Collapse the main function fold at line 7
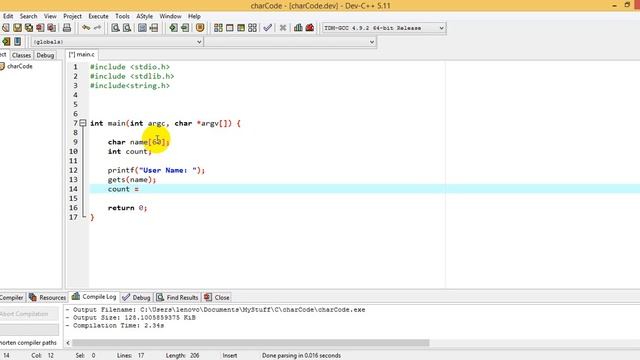The height and width of the screenshot is (360, 640). [x=83, y=123]
